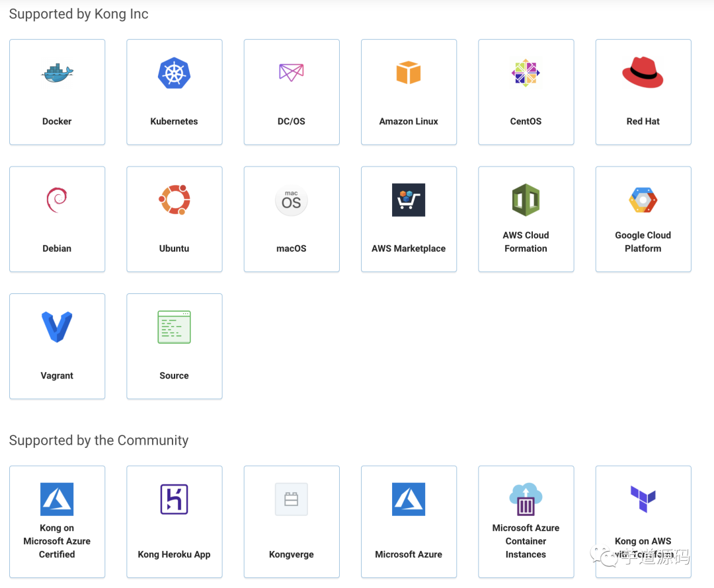Viewport: 714px width, 588px height.
Task: Click the macOS round icon
Action: pyautogui.click(x=292, y=200)
